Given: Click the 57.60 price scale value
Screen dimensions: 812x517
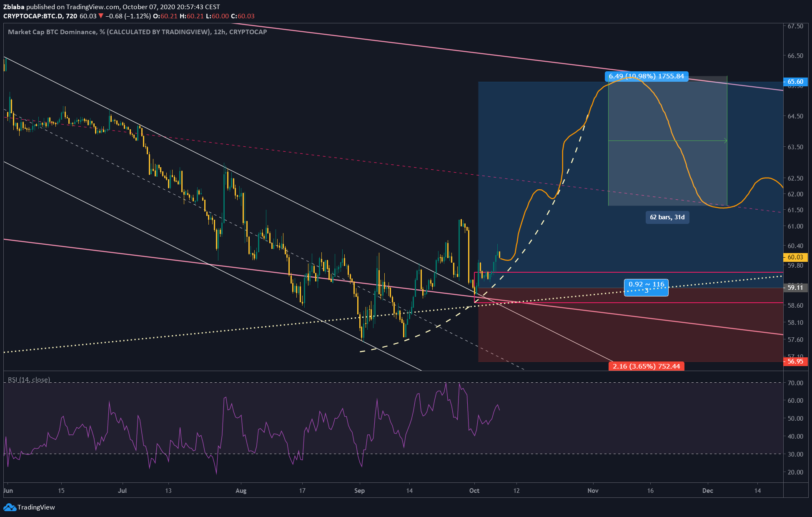Looking at the screenshot, I should coord(795,340).
